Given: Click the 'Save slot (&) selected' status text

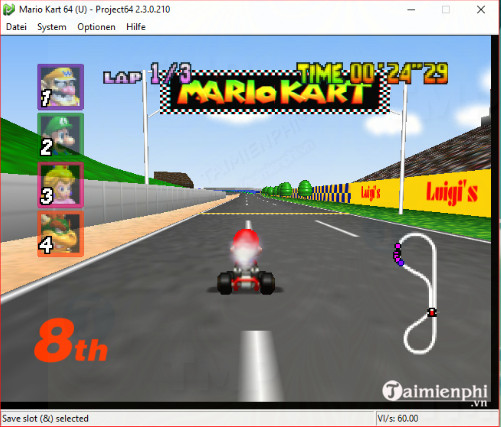Looking at the screenshot, I should point(45,418).
